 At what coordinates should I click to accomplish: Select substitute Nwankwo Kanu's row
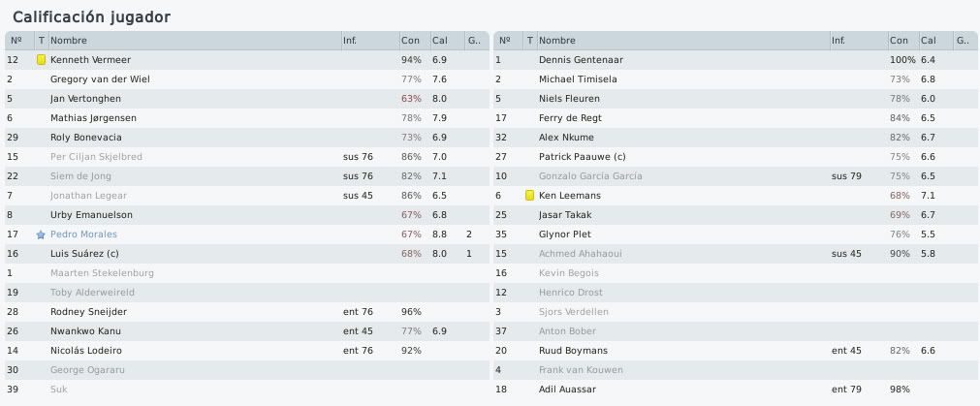tap(247, 331)
